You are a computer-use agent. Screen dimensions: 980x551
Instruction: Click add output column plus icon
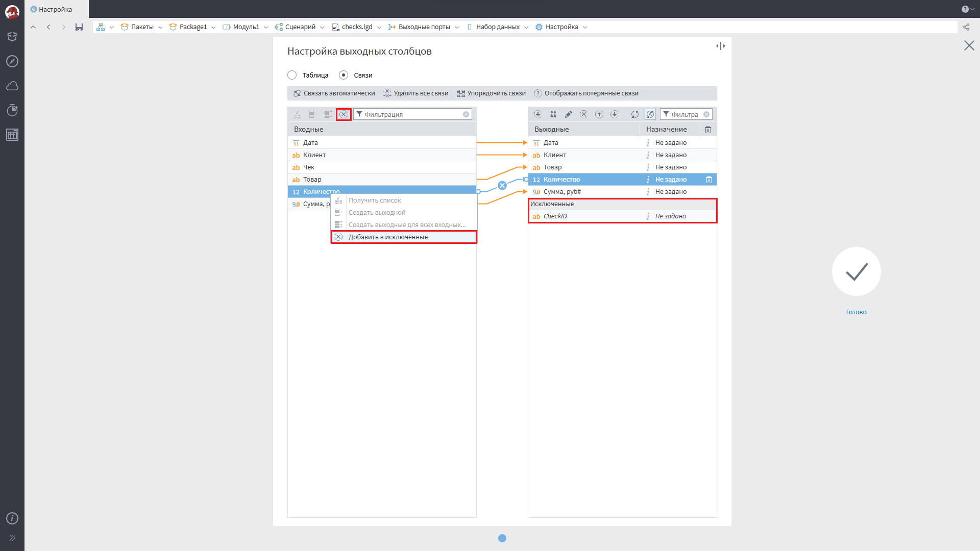click(538, 114)
